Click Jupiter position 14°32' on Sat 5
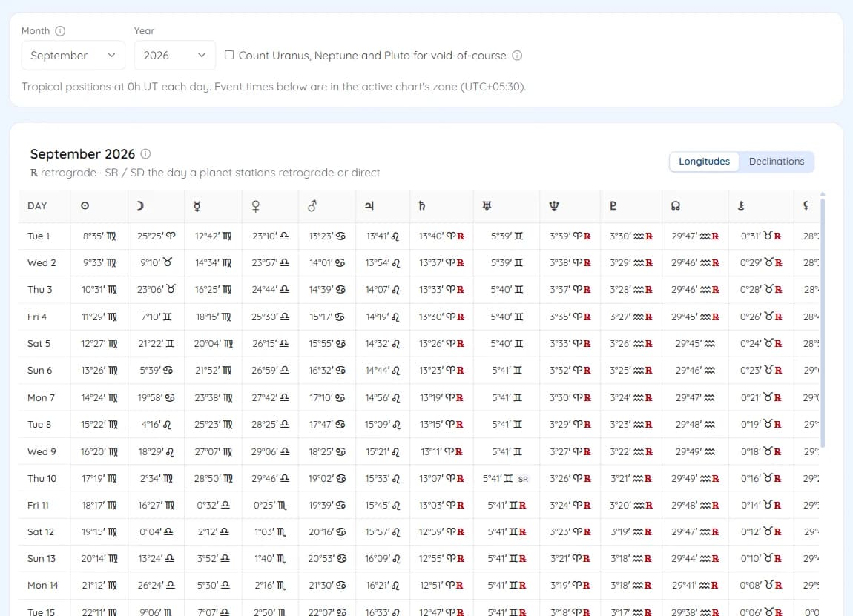 pos(383,343)
